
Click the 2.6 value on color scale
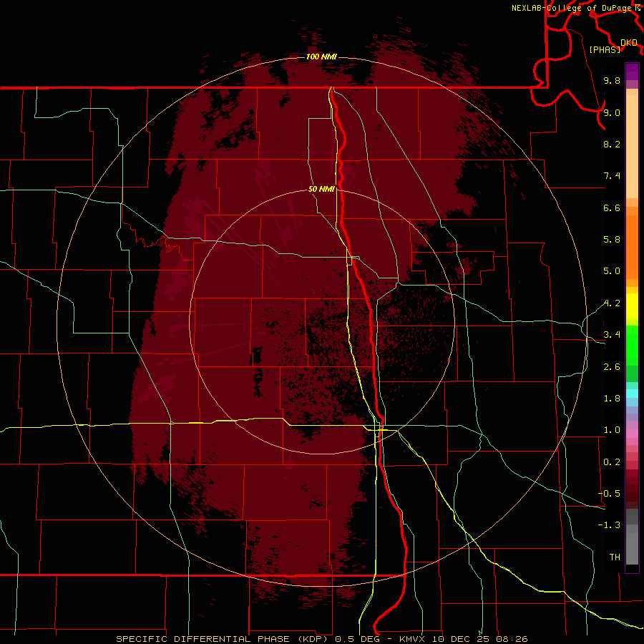tap(612, 367)
